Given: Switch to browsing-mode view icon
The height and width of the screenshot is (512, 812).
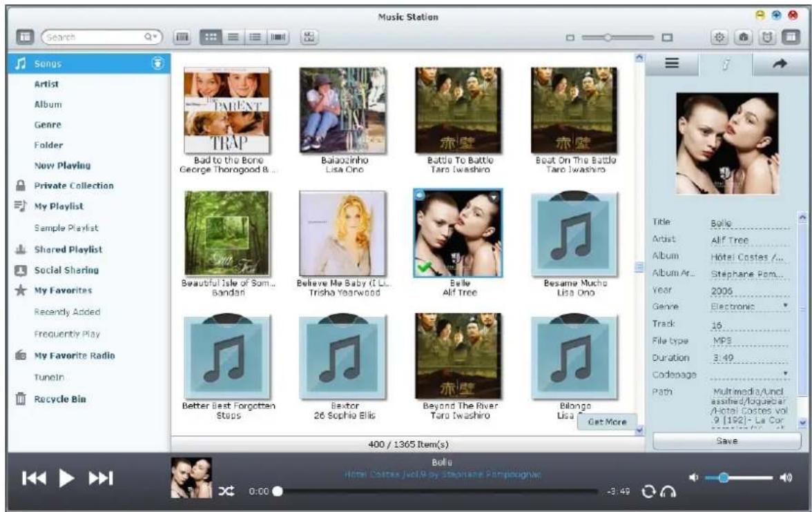Looking at the screenshot, I should point(182,37).
